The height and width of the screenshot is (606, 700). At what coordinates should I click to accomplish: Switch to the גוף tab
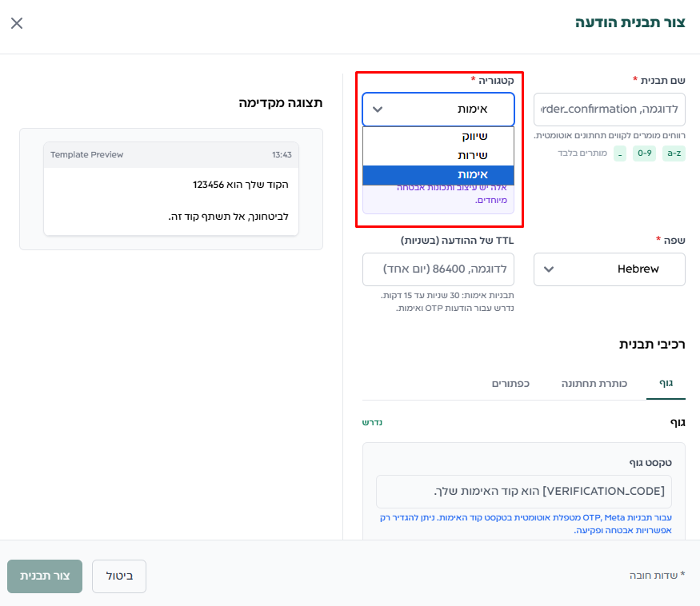[666, 384]
